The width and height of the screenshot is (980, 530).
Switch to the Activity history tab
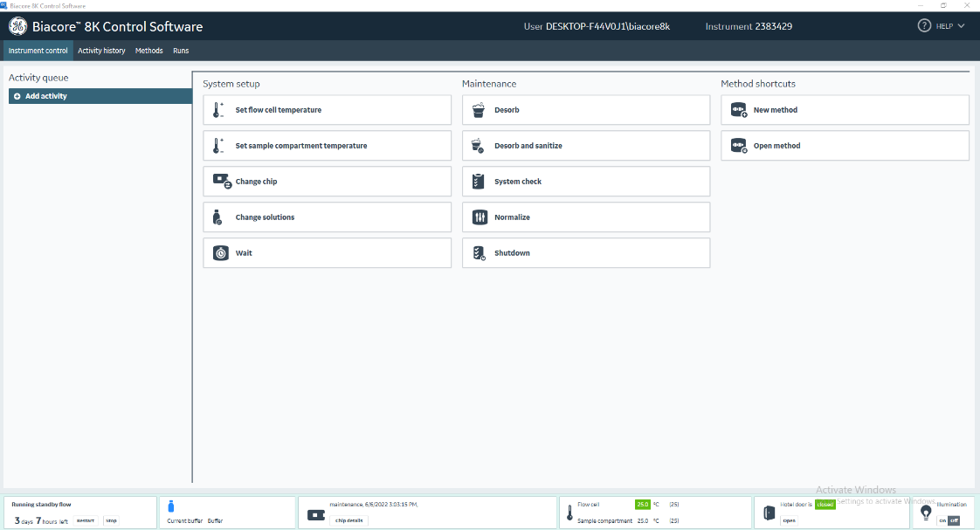point(101,51)
